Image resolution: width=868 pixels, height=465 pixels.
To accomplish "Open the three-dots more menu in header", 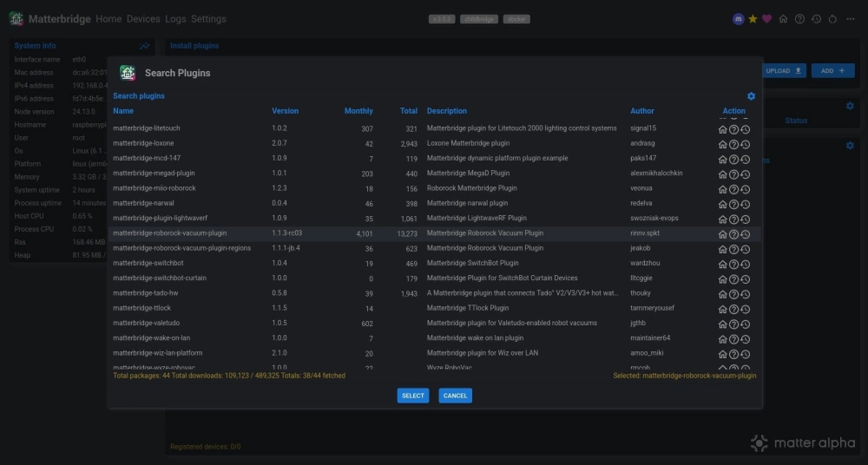I will pyautogui.click(x=851, y=19).
